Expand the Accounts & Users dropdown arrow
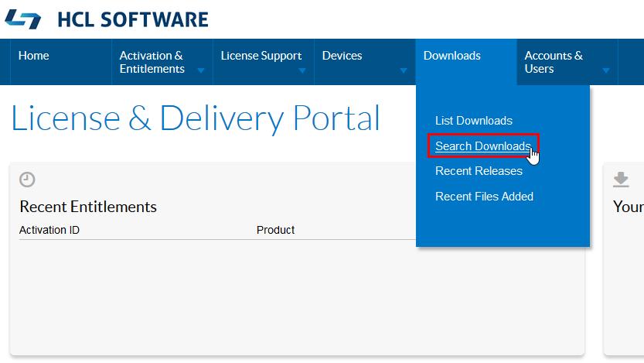The image size is (644, 363). point(606,70)
